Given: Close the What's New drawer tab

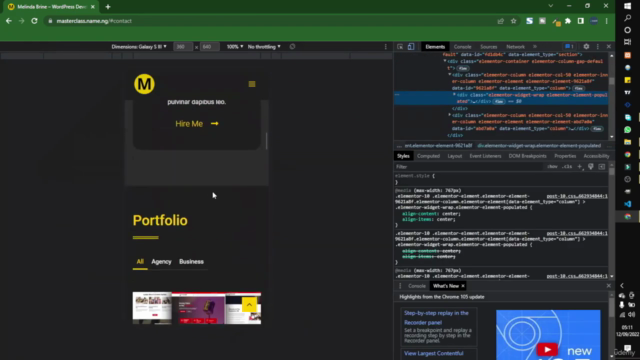Looking at the screenshot, I should (x=462, y=286).
